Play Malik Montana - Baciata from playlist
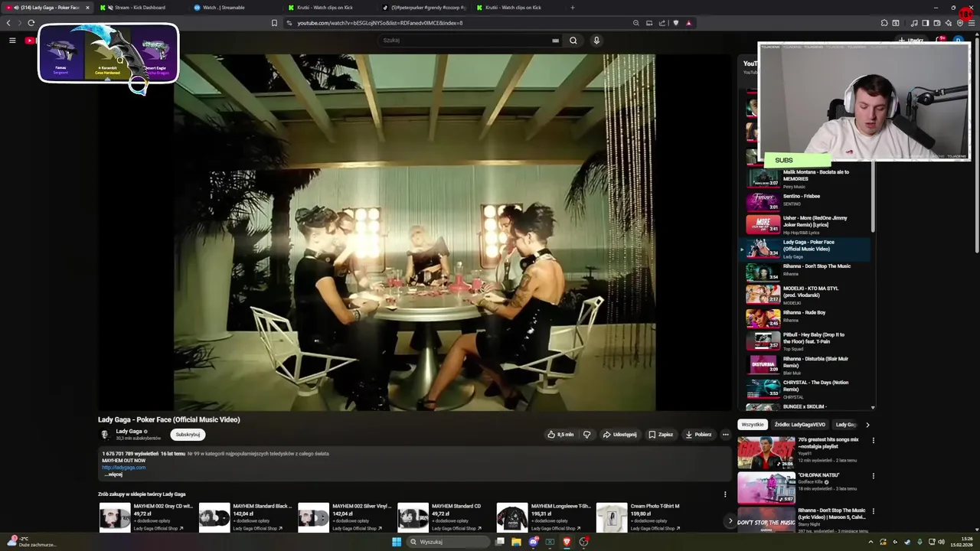This screenshot has height=551, width=980. (x=808, y=178)
